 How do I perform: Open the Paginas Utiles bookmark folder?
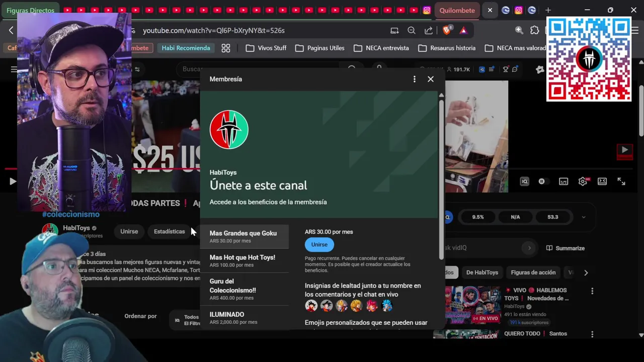click(319, 48)
